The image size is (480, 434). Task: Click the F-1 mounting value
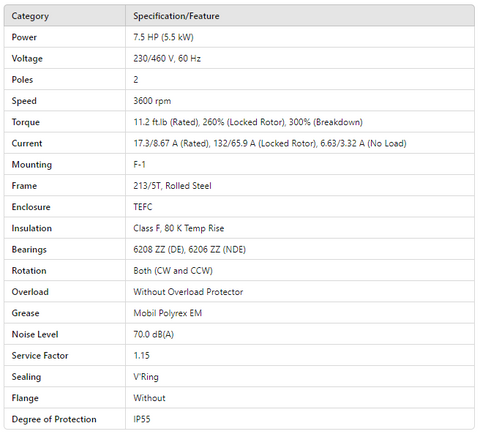point(139,164)
